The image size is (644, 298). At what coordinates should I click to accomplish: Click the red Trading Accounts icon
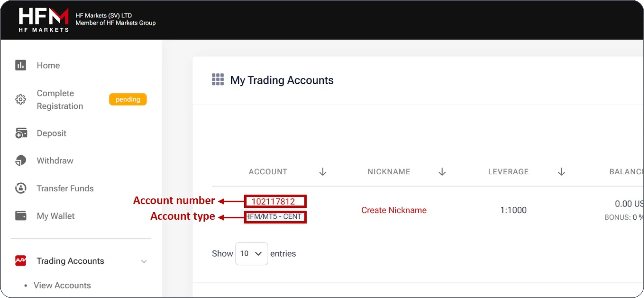[21, 261]
